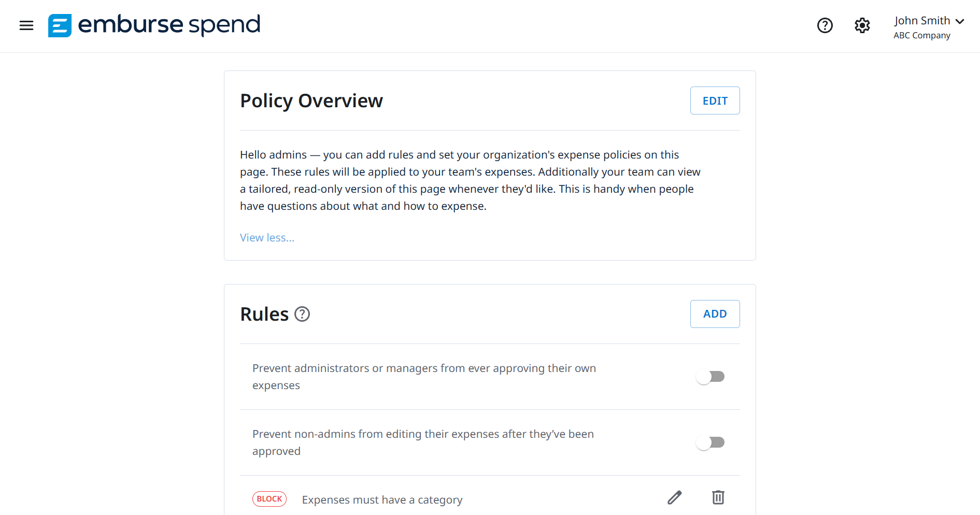Click the 'Hello admins' policy description paragraph
The width and height of the screenshot is (980, 515).
(470, 180)
